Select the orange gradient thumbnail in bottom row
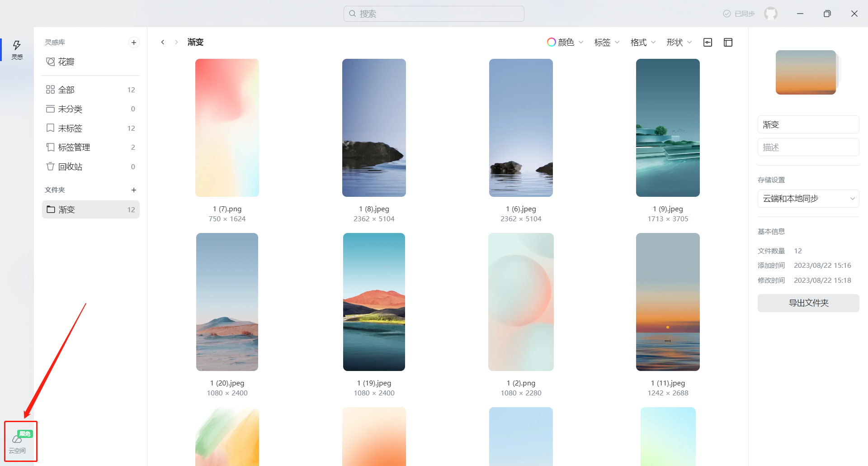Image resolution: width=868 pixels, height=466 pixels. [374, 437]
